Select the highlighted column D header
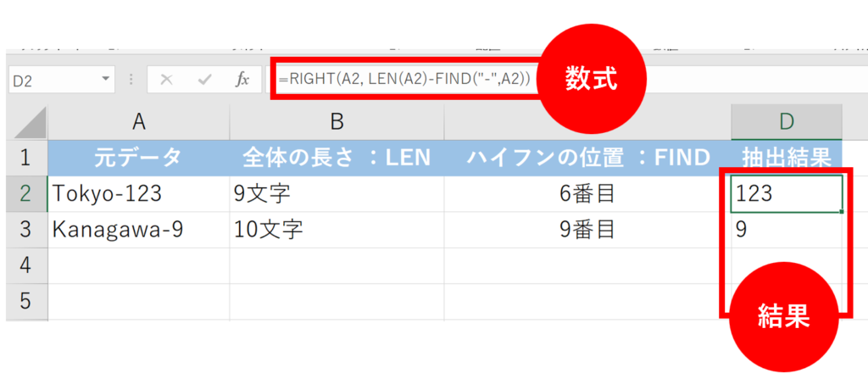Image resolution: width=868 pixels, height=390 pixels. pyautogui.click(x=786, y=122)
